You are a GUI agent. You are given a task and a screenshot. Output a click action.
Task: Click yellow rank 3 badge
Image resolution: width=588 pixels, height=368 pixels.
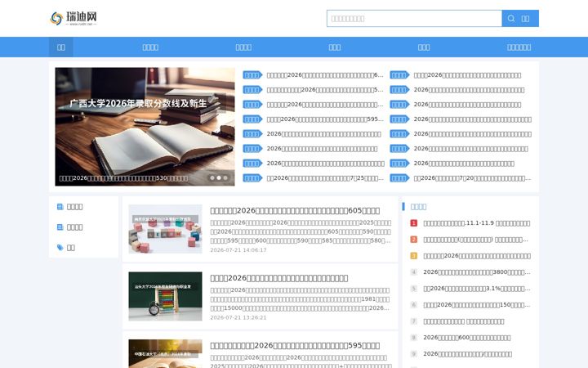click(x=413, y=256)
